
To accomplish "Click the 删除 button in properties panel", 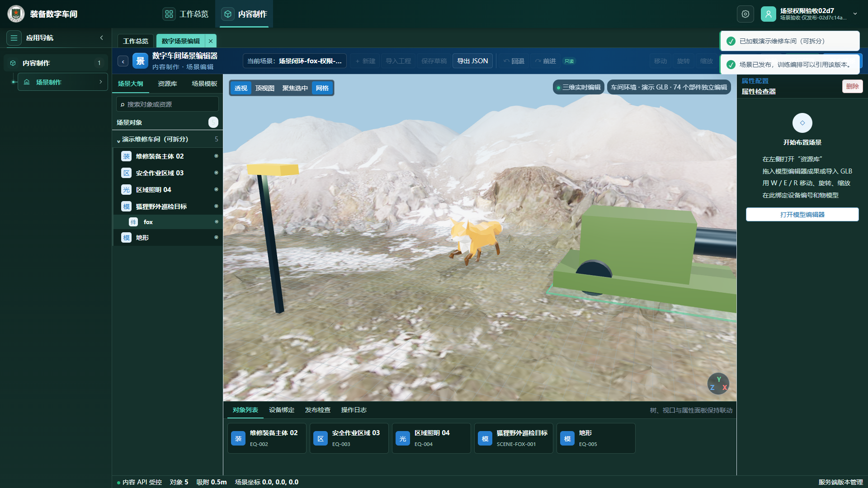I will (853, 86).
